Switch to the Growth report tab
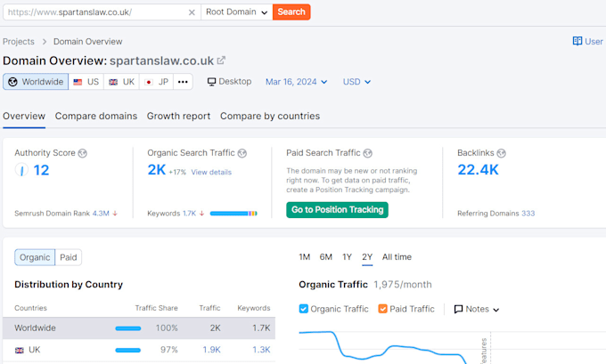Viewport: 606px width, 364px height. (178, 117)
